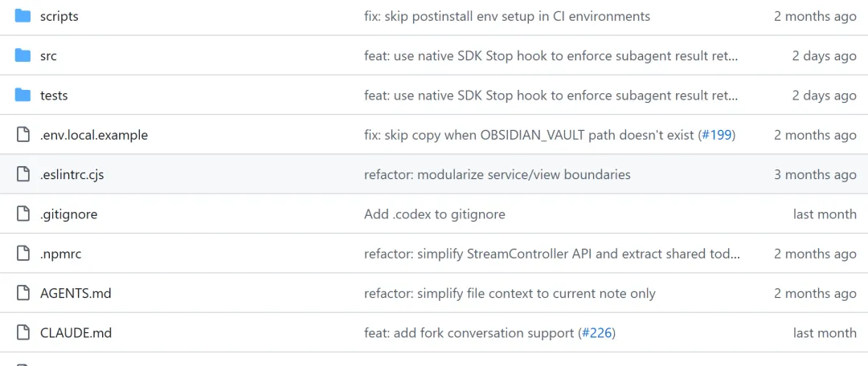868x366 pixels.
Task: Open the src directory link
Action: click(x=48, y=56)
